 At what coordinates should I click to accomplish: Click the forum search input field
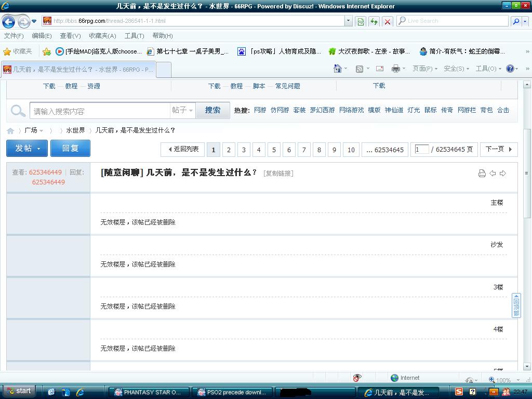tap(100, 111)
